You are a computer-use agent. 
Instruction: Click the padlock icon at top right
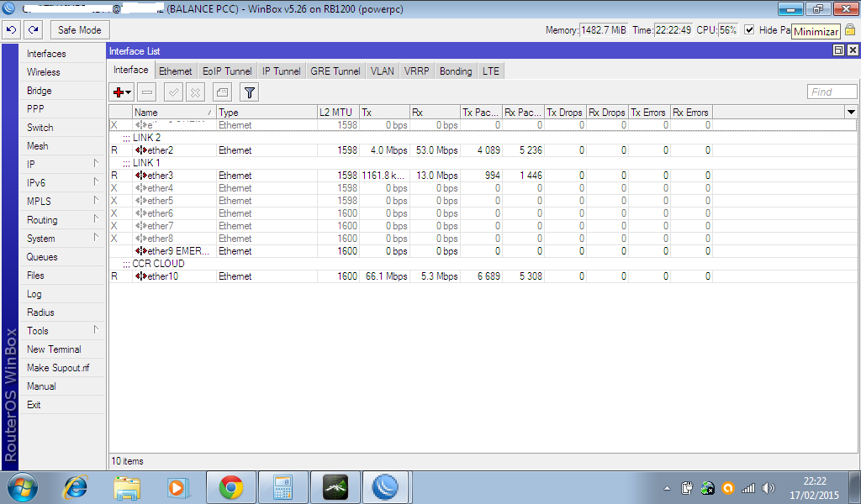[850, 30]
